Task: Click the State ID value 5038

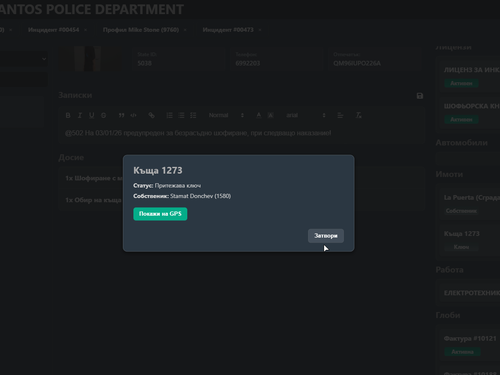Action: [144, 63]
